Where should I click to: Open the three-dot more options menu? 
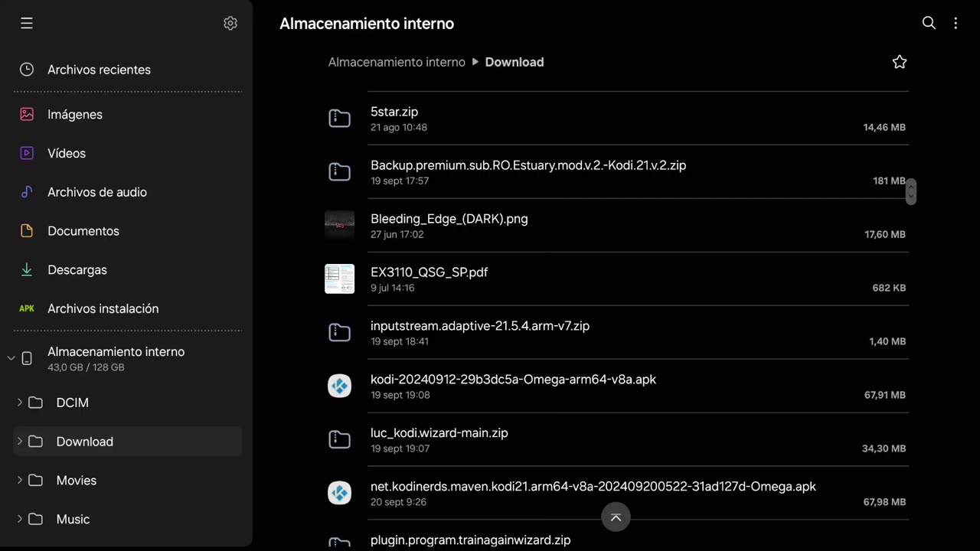[x=955, y=24]
